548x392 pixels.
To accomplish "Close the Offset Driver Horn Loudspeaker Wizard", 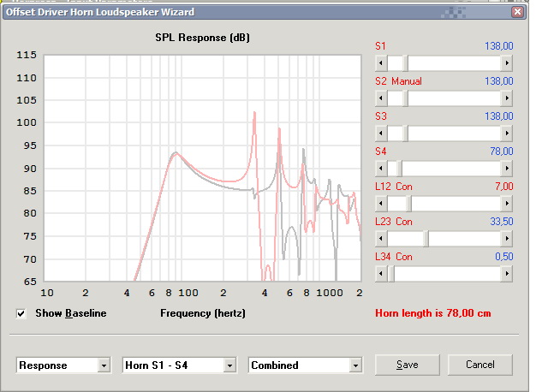I will (x=517, y=12).
